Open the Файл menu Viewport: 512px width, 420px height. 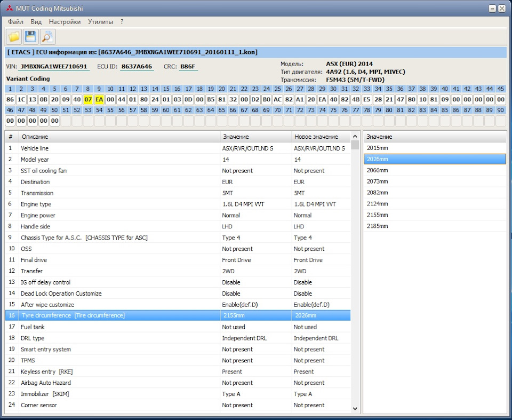pos(15,22)
